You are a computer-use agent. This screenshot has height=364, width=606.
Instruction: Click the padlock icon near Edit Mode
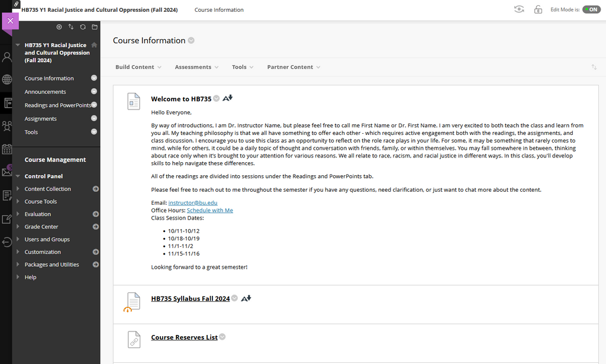coord(538,9)
